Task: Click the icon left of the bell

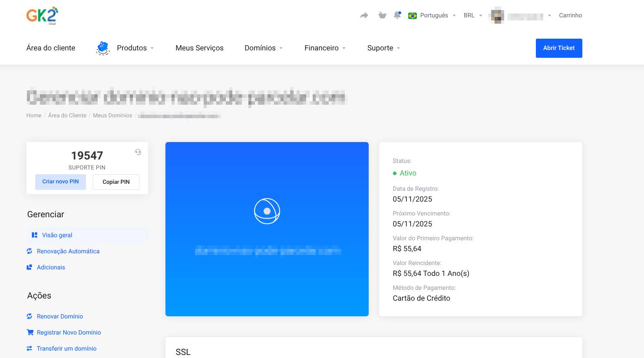Action: click(x=382, y=16)
